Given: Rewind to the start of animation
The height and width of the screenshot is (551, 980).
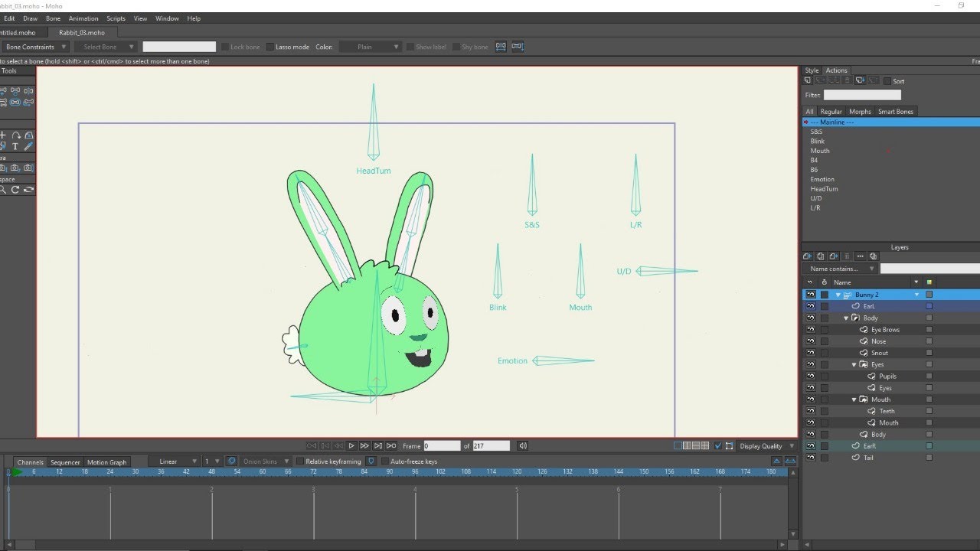Looking at the screenshot, I should coord(312,445).
